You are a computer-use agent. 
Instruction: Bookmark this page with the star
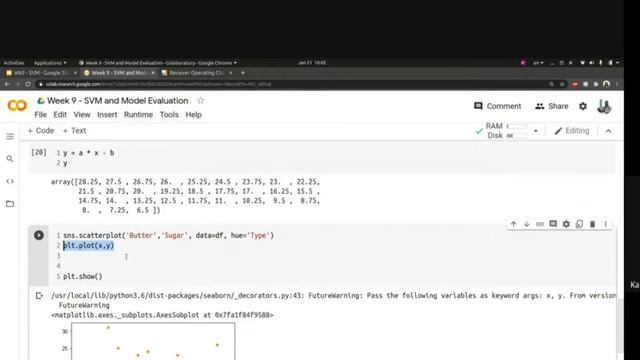coord(562,84)
